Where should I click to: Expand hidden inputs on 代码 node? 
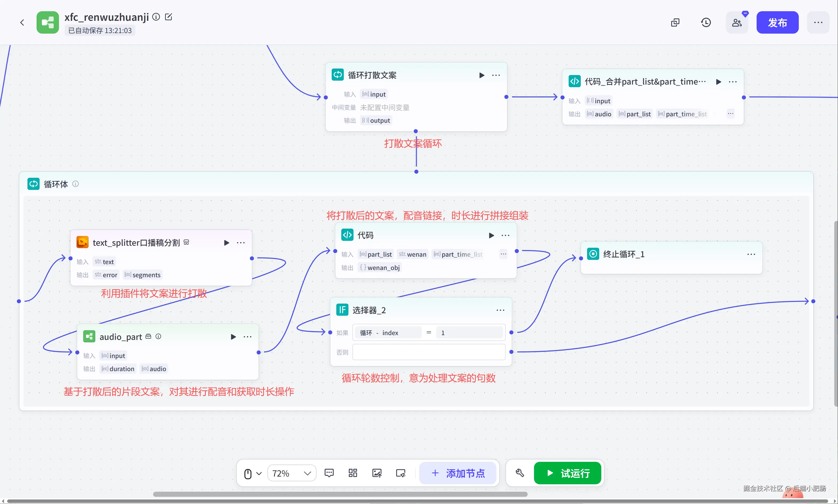(503, 254)
